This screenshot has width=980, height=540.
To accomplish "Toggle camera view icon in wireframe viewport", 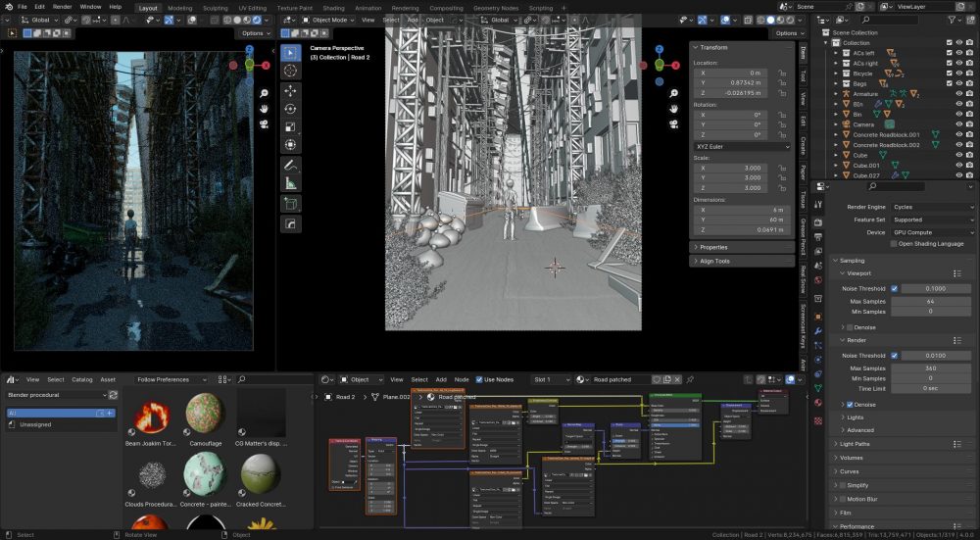I will coord(674,123).
